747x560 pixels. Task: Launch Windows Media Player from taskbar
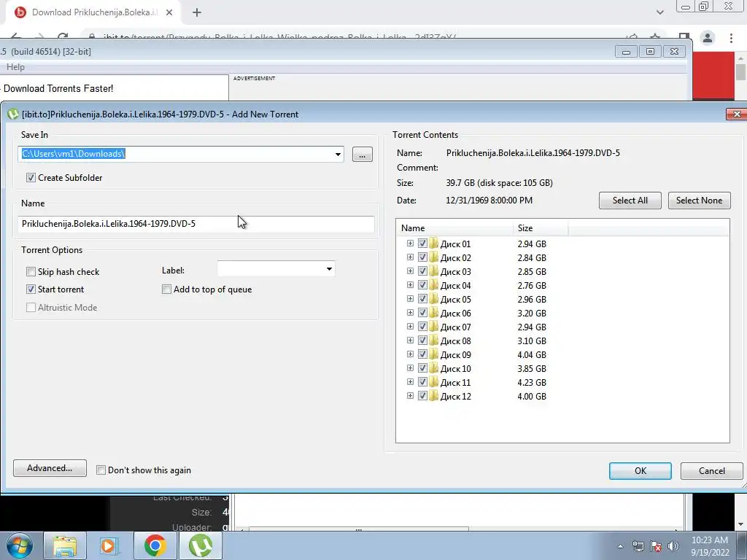click(109, 545)
